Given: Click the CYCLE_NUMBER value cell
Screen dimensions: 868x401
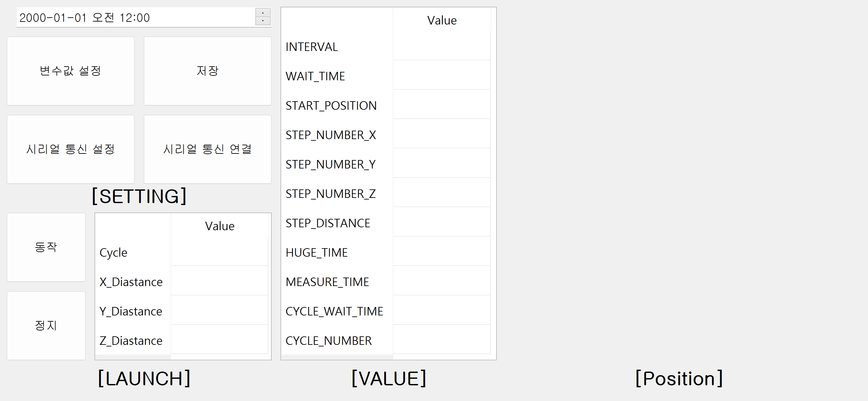Looking at the screenshot, I should [x=442, y=340].
